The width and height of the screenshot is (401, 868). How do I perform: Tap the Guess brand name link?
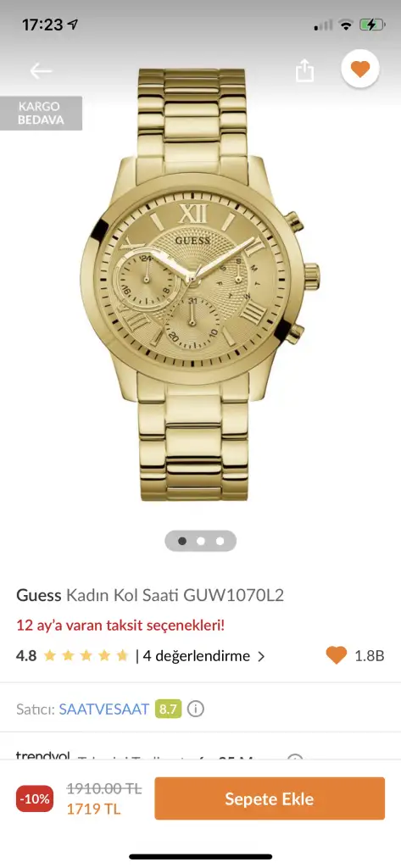39,596
